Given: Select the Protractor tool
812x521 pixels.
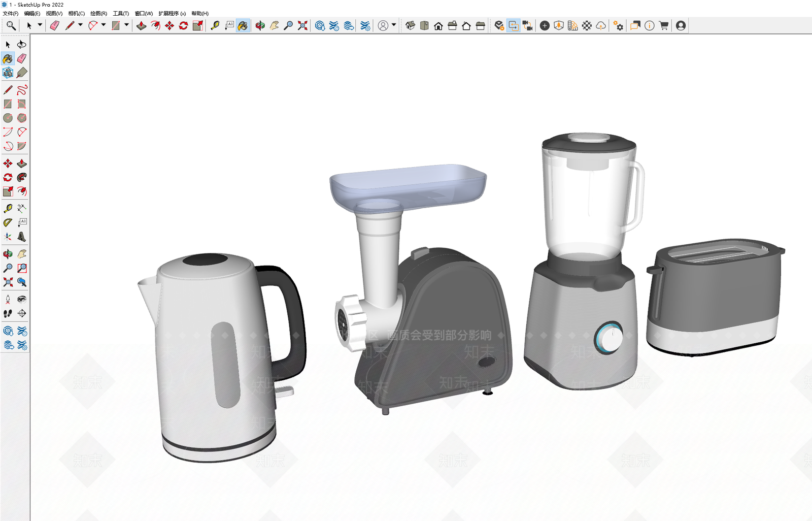Looking at the screenshot, I should [x=8, y=222].
